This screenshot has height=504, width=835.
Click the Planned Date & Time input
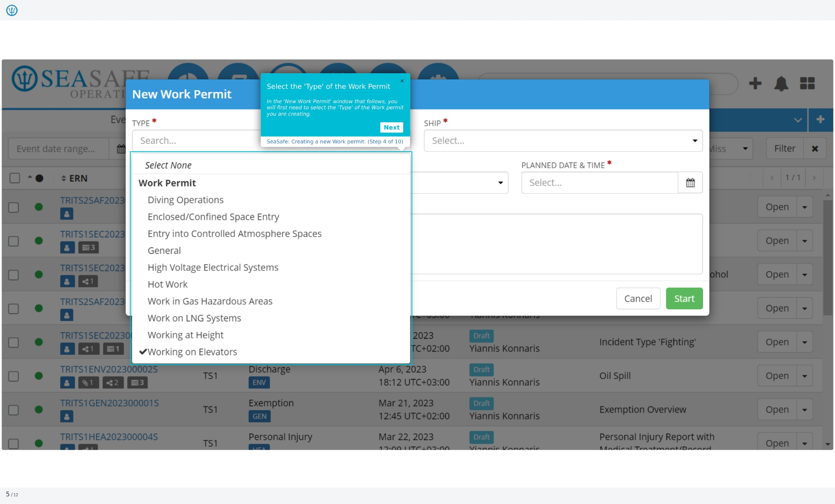599,182
